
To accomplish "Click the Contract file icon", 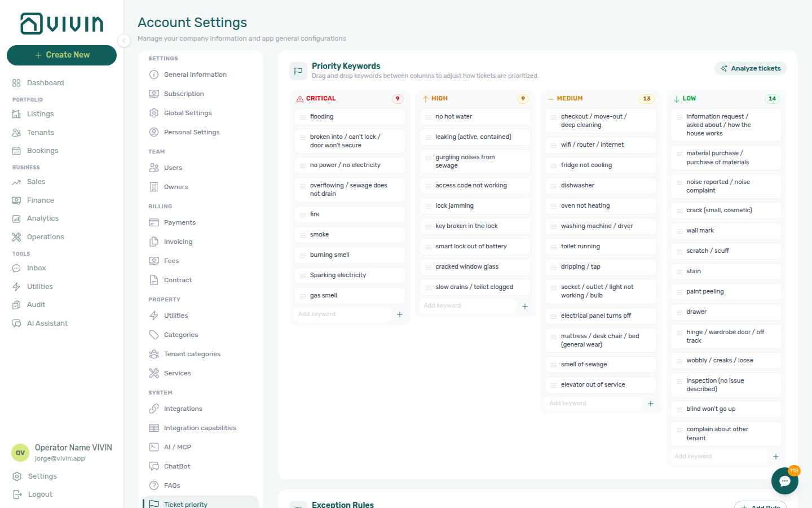I will [x=154, y=280].
